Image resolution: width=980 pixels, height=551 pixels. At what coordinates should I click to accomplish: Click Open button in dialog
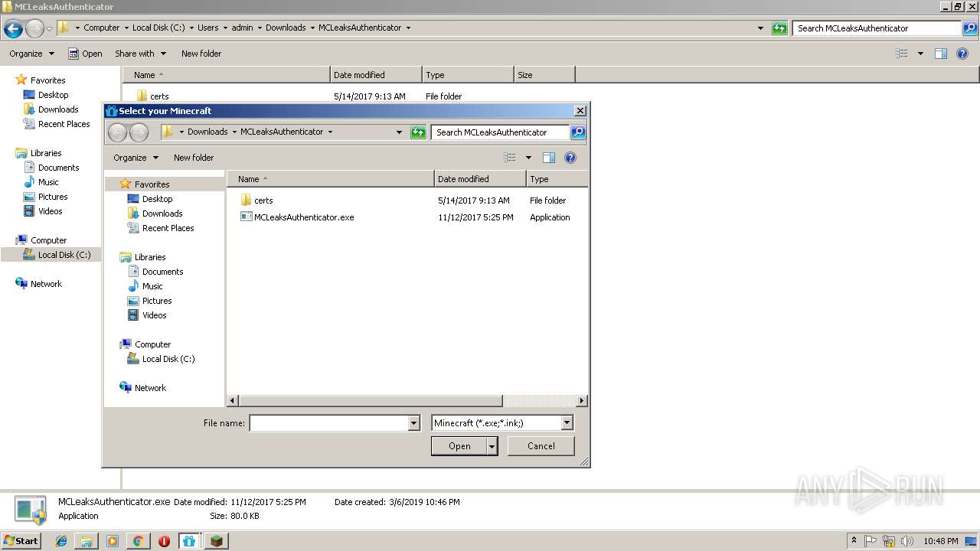click(x=459, y=446)
